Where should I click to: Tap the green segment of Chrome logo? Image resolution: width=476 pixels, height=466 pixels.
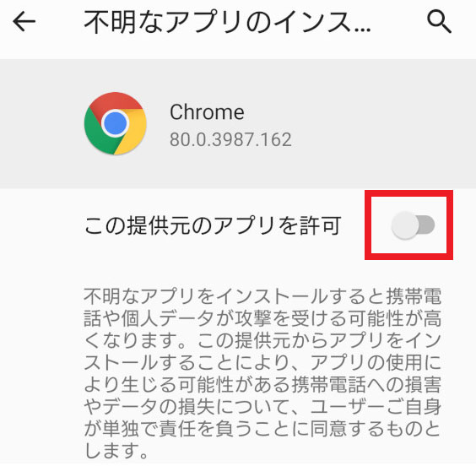(96, 133)
